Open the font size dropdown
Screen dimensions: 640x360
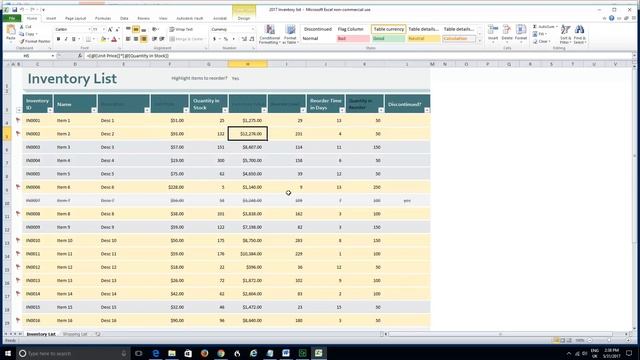point(103,29)
